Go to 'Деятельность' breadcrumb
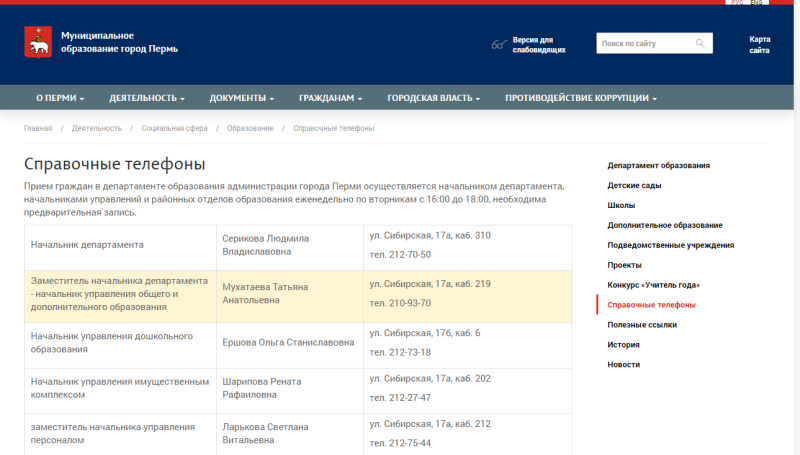Viewport: 800px width, 455px height. [x=97, y=129]
